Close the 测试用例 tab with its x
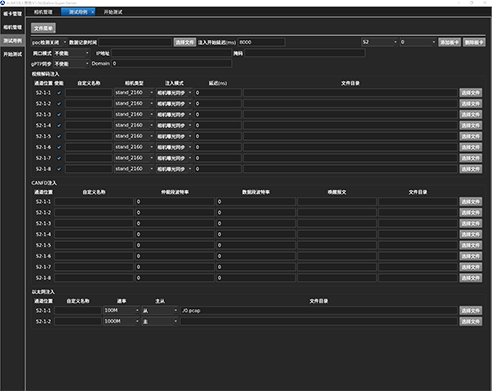The width and height of the screenshot is (492, 391). [92, 12]
